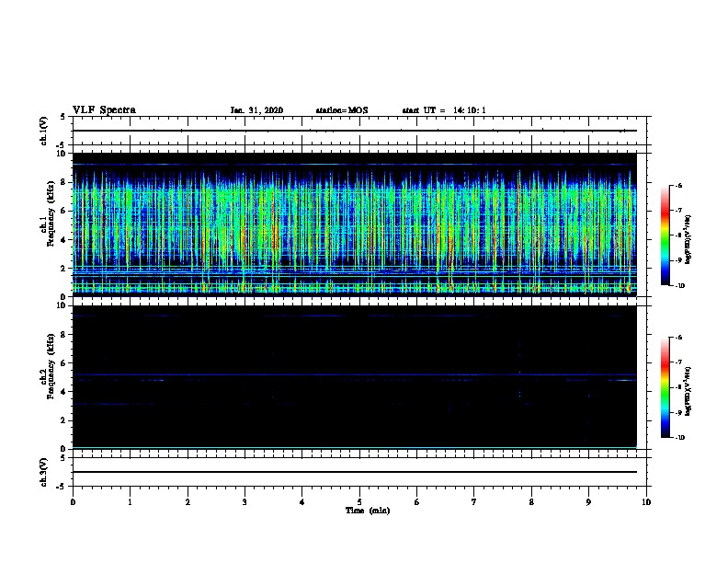Click the "station=MOS" header label
728x563 pixels.
pyautogui.click(x=342, y=110)
